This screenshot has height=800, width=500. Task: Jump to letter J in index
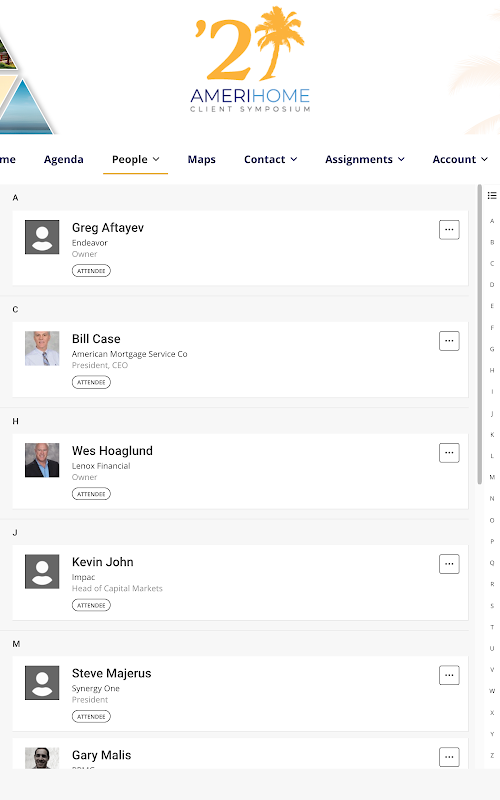pyautogui.click(x=492, y=413)
